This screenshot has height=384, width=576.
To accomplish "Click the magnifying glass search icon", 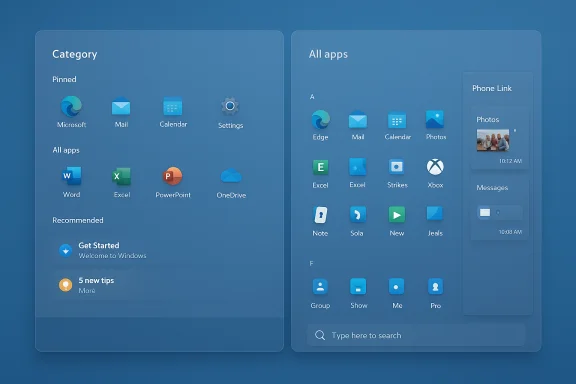I will point(320,335).
